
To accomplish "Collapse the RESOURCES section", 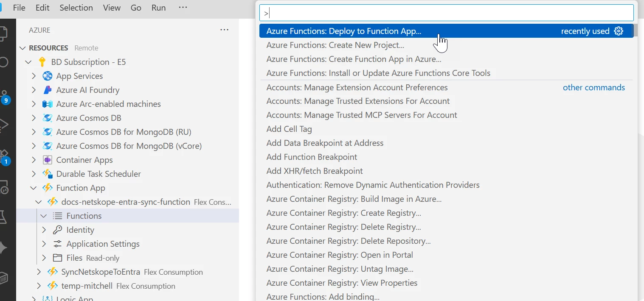I will click(x=23, y=48).
